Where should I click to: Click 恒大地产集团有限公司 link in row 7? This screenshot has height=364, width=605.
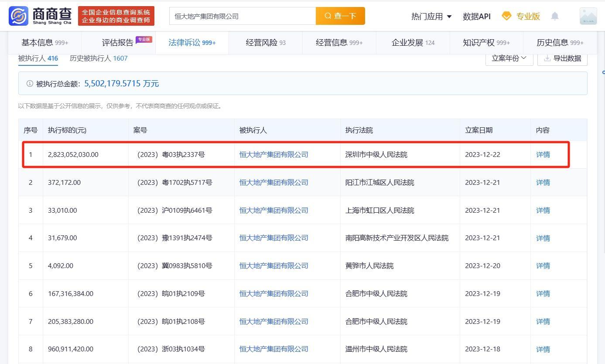pyautogui.click(x=274, y=321)
